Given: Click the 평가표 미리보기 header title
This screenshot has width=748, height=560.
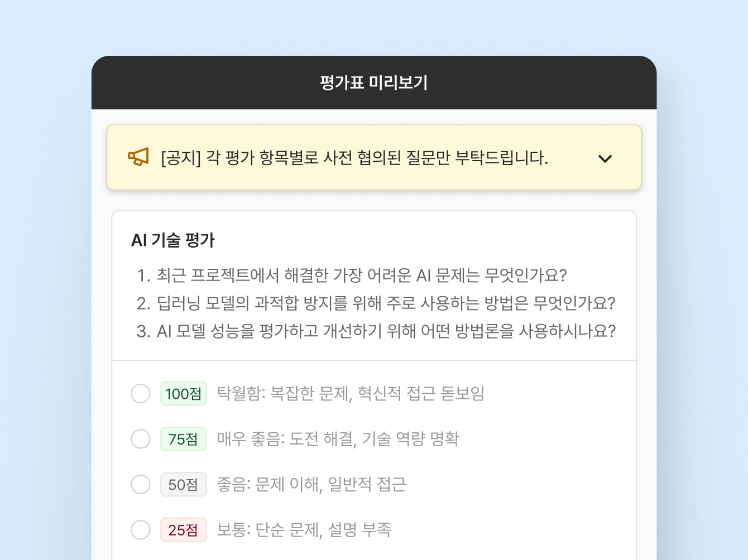Looking at the screenshot, I should pos(374,83).
